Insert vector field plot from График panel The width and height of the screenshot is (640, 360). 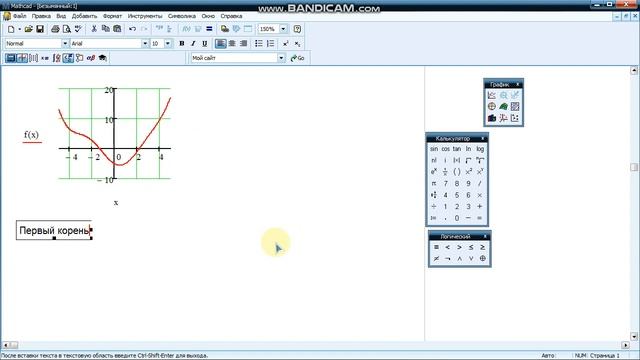point(515,118)
